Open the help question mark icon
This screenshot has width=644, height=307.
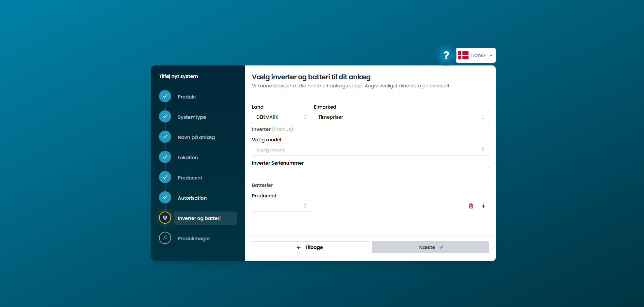[x=446, y=55]
